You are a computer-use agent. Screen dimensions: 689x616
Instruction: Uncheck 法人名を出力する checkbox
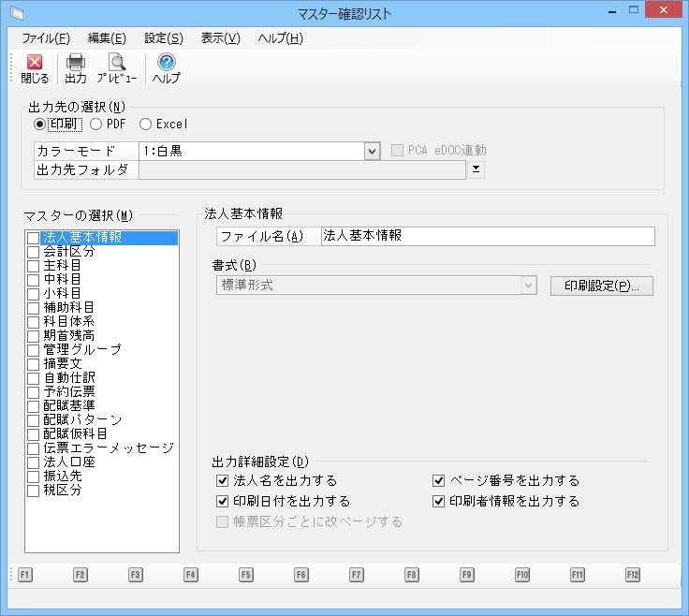pyautogui.click(x=223, y=480)
